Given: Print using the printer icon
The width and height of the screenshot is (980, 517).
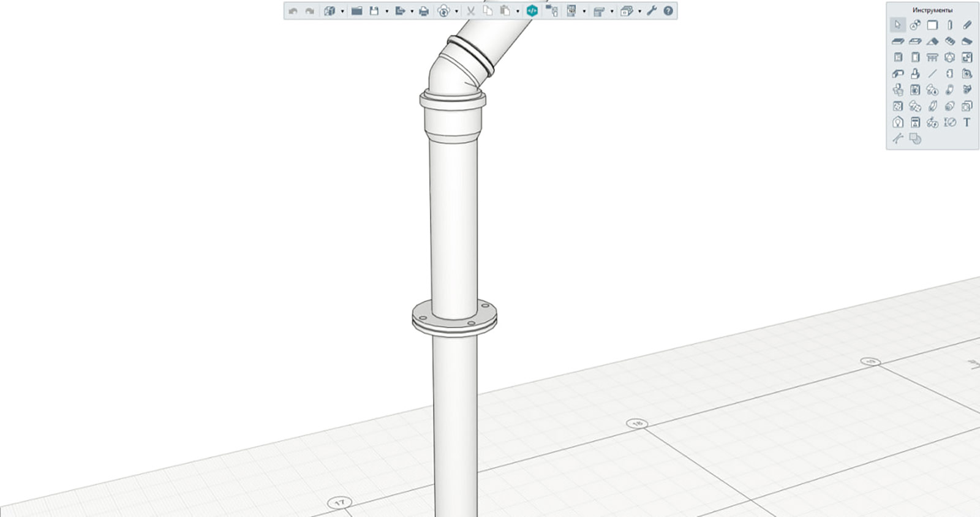Looking at the screenshot, I should coord(424,11).
